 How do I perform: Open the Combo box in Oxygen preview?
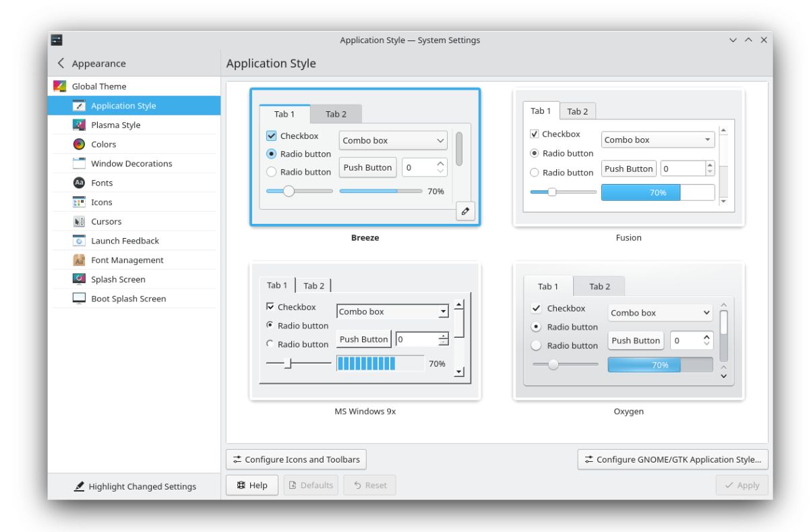(660, 313)
